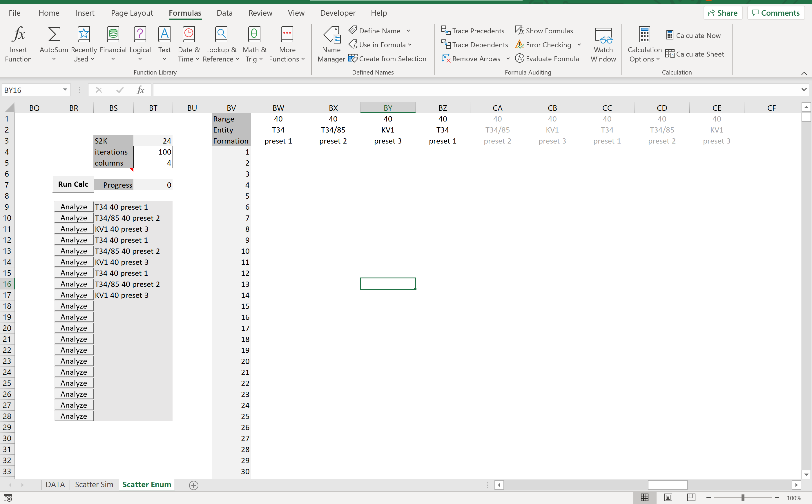This screenshot has width=812, height=504.
Task: Switch to the Scatter Sim sheet tab
Action: tap(94, 484)
